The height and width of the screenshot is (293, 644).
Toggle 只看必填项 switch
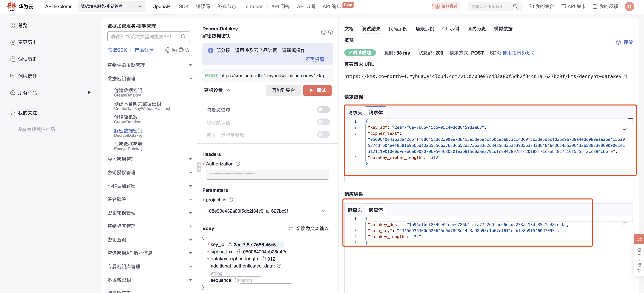pyautogui.click(x=323, y=110)
